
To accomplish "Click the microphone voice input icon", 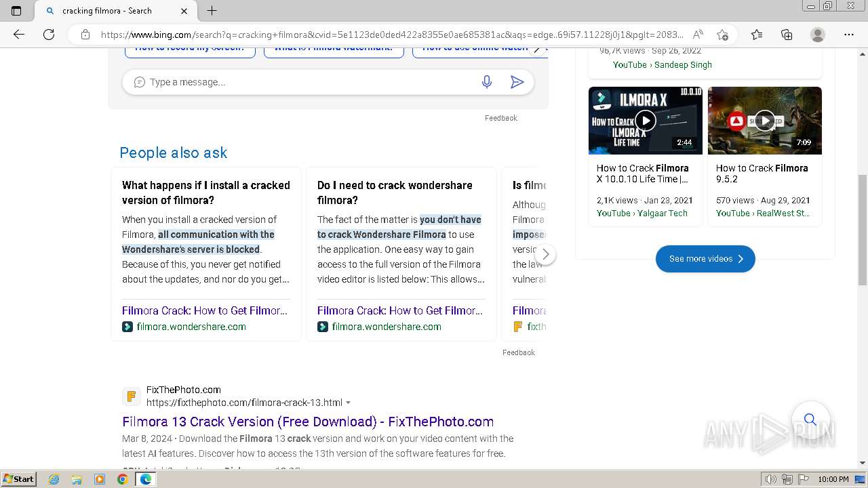I will pyautogui.click(x=487, y=82).
